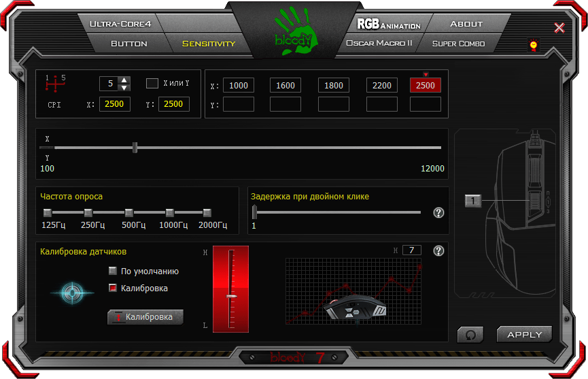Click the mouse image on calibration graph
The image size is (588, 379).
(354, 307)
